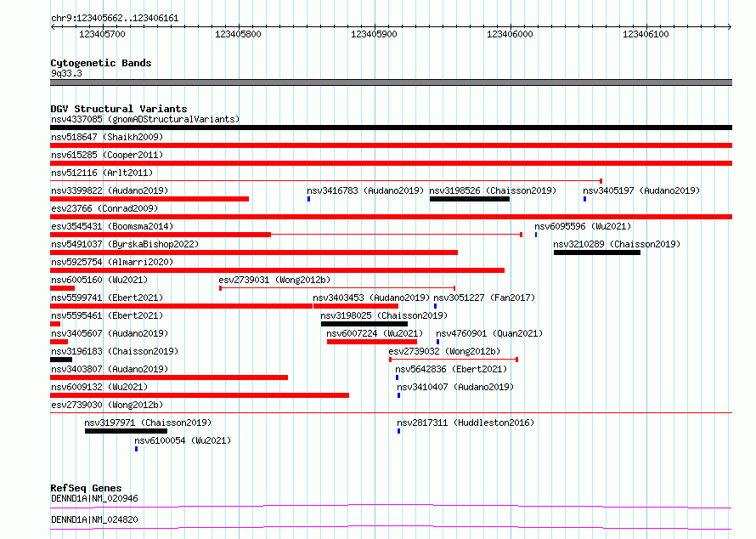Image resolution: width=756 pixels, height=539 pixels.
Task: Click the right arrow on the coordinate ruler
Action: coord(729,26)
